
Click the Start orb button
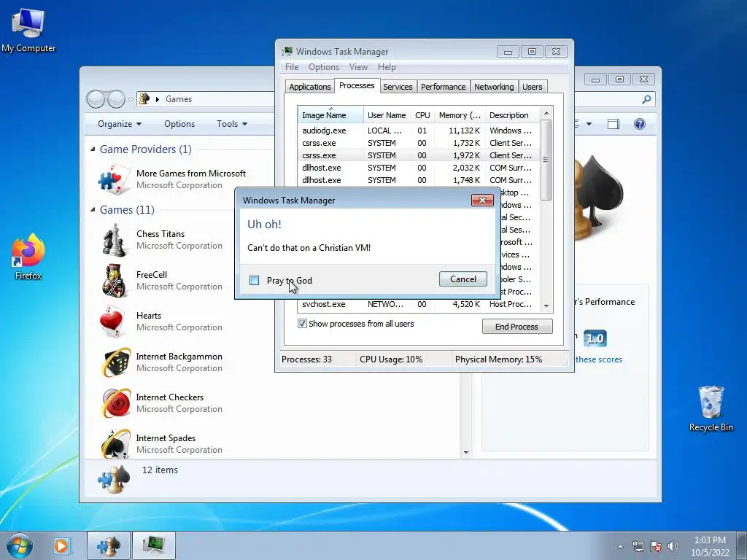pyautogui.click(x=20, y=545)
